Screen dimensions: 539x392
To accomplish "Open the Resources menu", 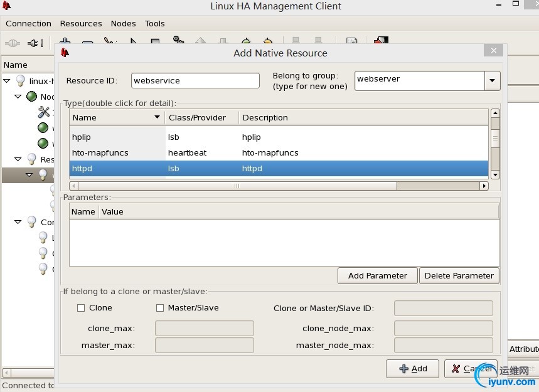I will click(81, 23).
